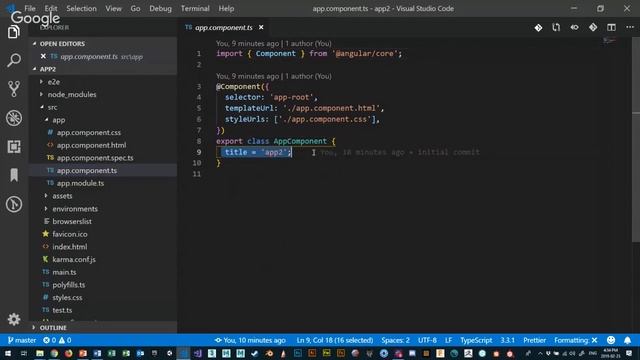
Task: Close app.component.ts in Open Editors
Action: click(x=43, y=56)
